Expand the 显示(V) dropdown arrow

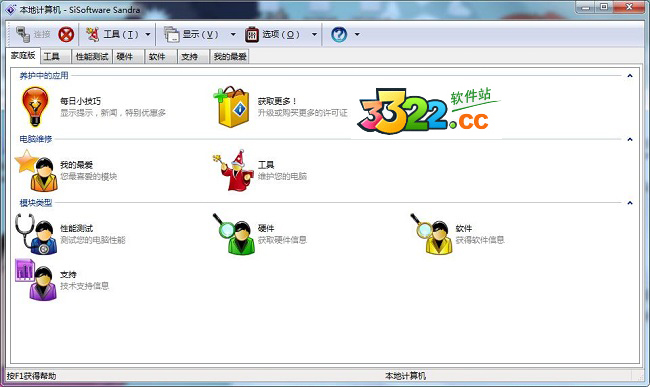pos(233,34)
